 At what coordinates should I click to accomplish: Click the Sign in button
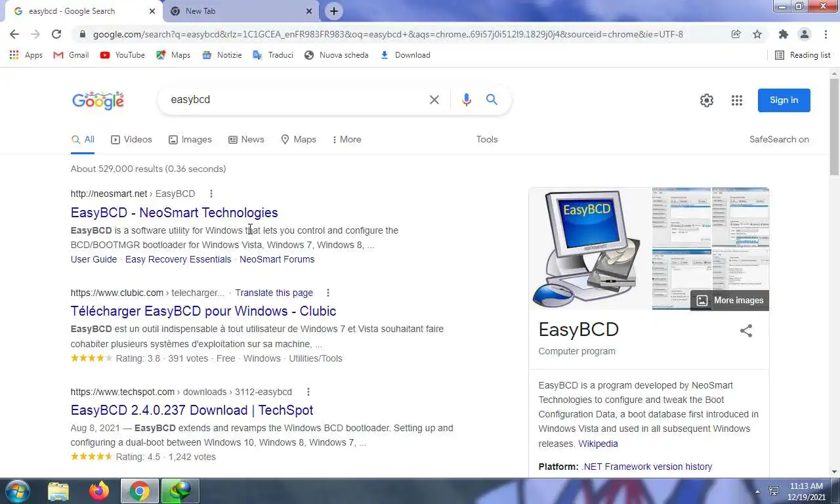[784, 100]
